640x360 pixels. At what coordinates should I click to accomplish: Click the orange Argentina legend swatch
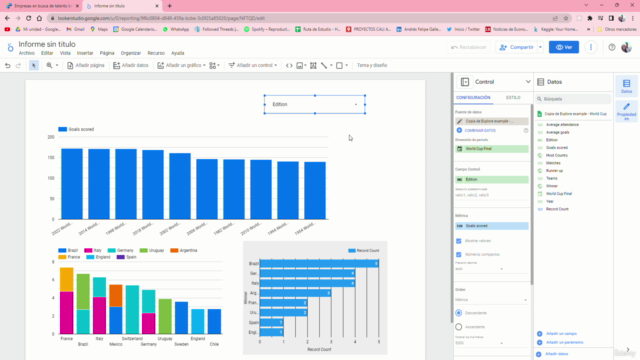pos(174,251)
